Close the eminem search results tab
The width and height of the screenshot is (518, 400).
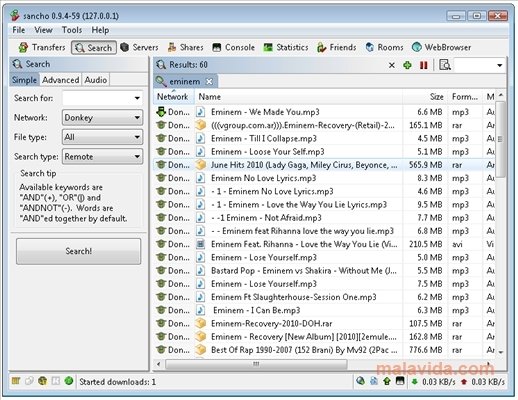point(209,81)
